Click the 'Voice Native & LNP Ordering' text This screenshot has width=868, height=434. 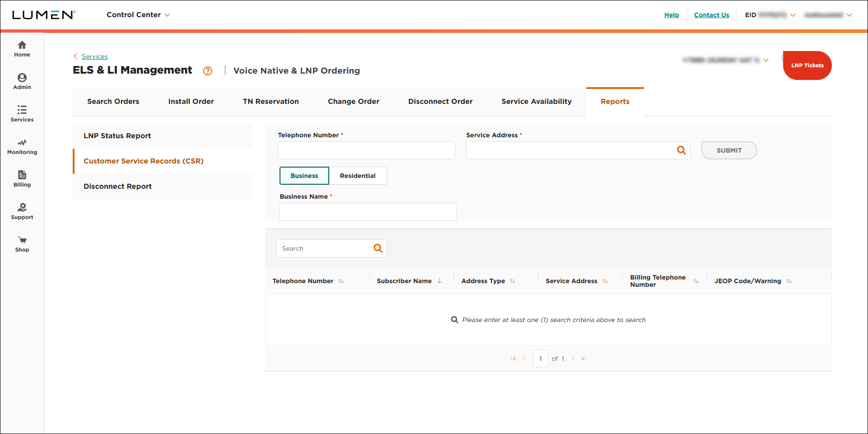[297, 71]
